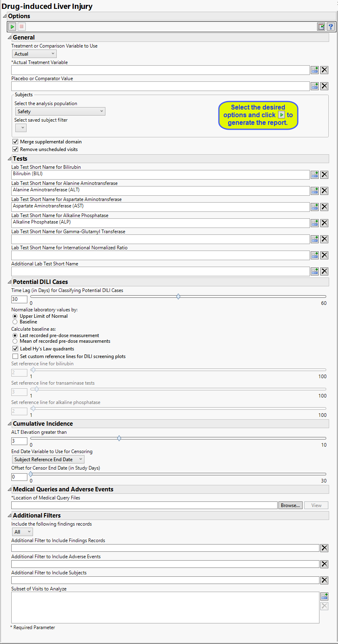Open the Actual treatment variable type dropdown
This screenshot has width=338, height=644.
pos(34,54)
